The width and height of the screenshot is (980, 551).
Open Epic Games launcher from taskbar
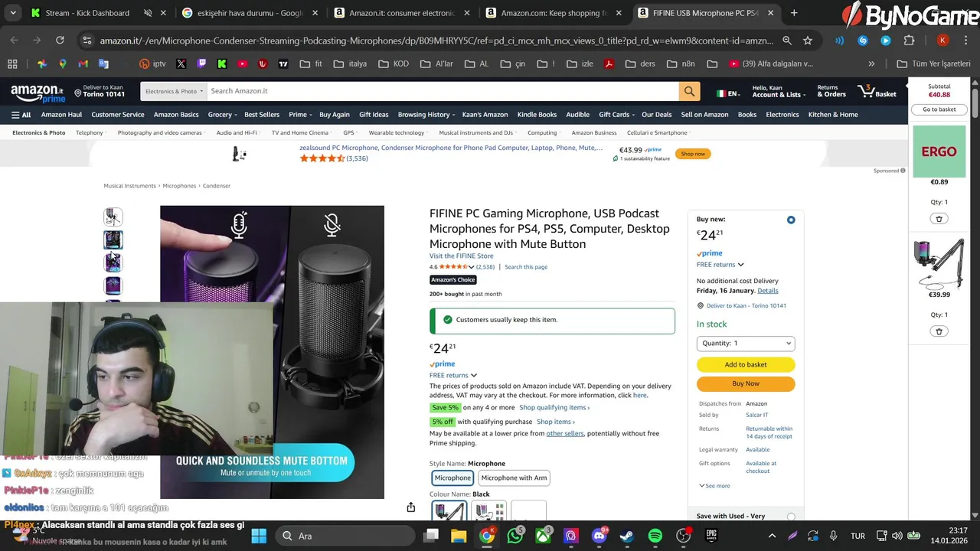click(x=711, y=536)
